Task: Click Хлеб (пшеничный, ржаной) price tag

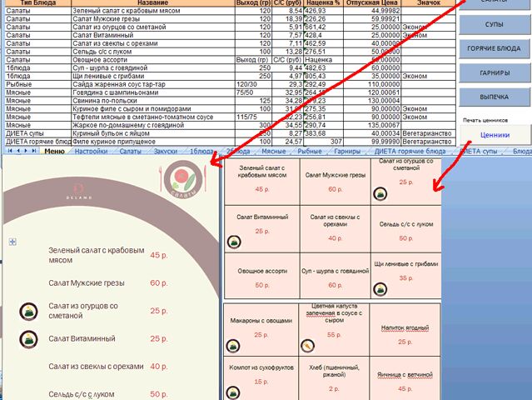Action: [334, 378]
